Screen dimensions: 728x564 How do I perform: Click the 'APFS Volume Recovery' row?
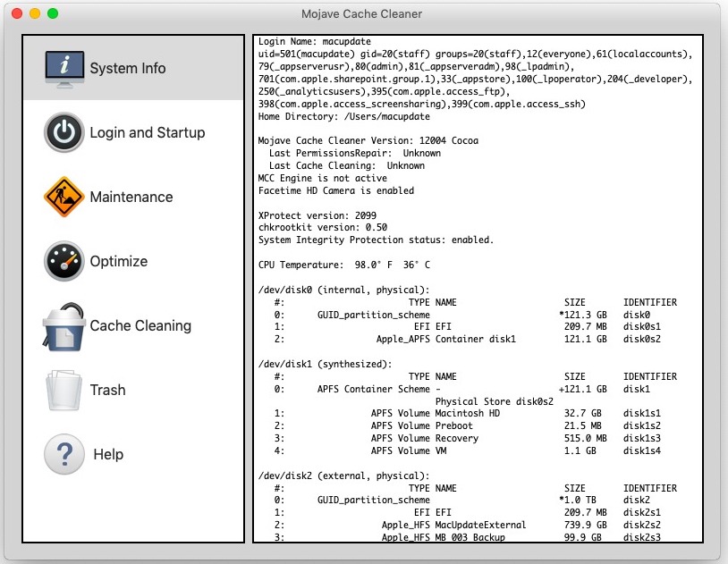[467, 438]
